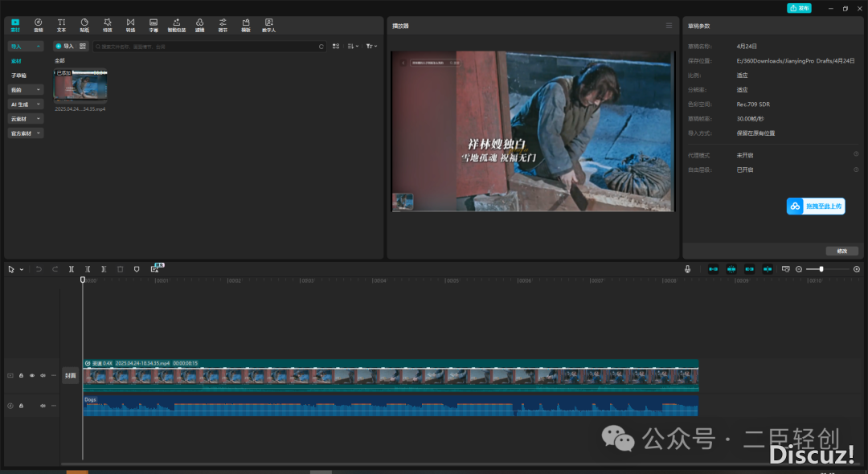This screenshot has height=474, width=868.
Task: Switch media view layout icon
Action: (x=336, y=47)
